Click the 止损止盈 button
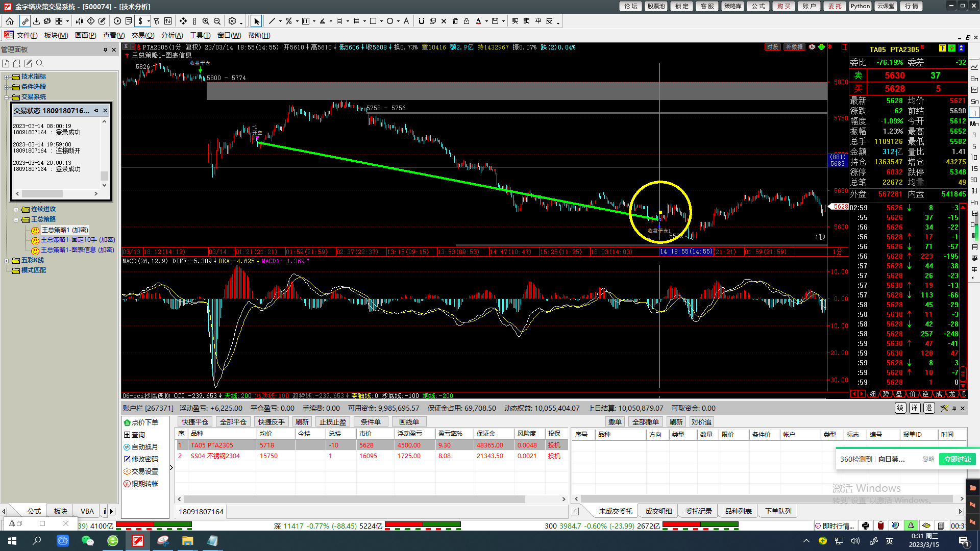The image size is (980, 551). (333, 422)
